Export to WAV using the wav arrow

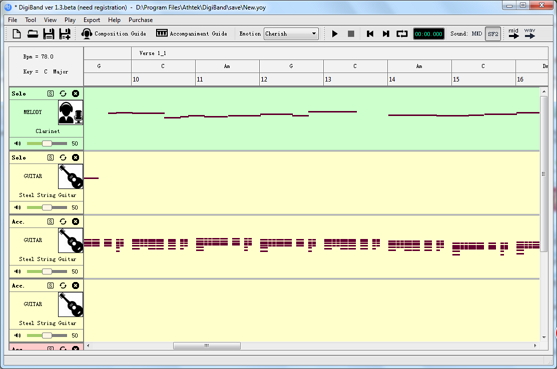tap(530, 33)
